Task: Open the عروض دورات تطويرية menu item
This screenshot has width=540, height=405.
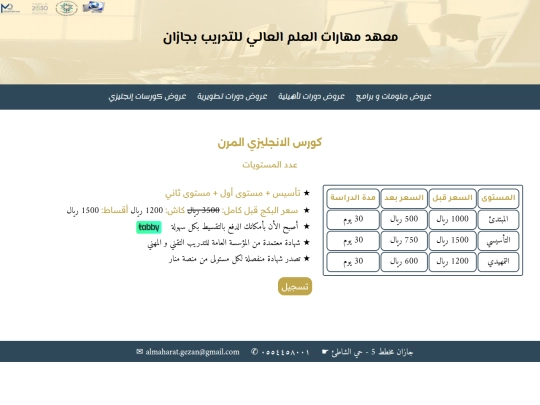Action: pos(232,96)
